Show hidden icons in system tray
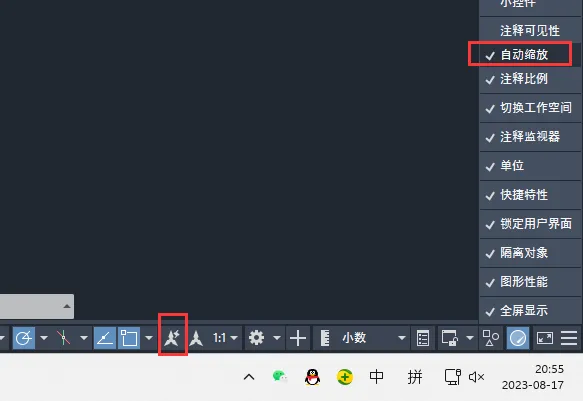Viewport: 583px width, 401px height. (x=249, y=377)
